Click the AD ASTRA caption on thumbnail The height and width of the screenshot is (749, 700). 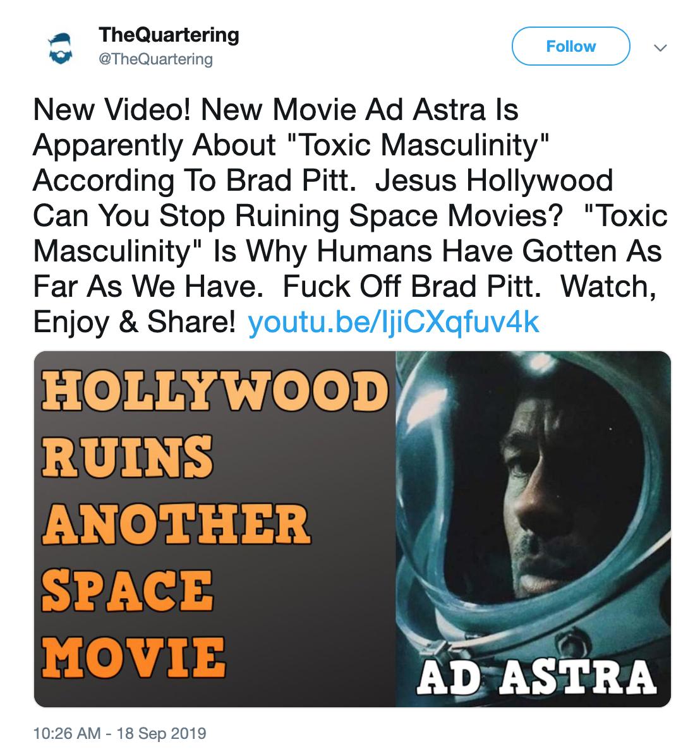click(536, 678)
